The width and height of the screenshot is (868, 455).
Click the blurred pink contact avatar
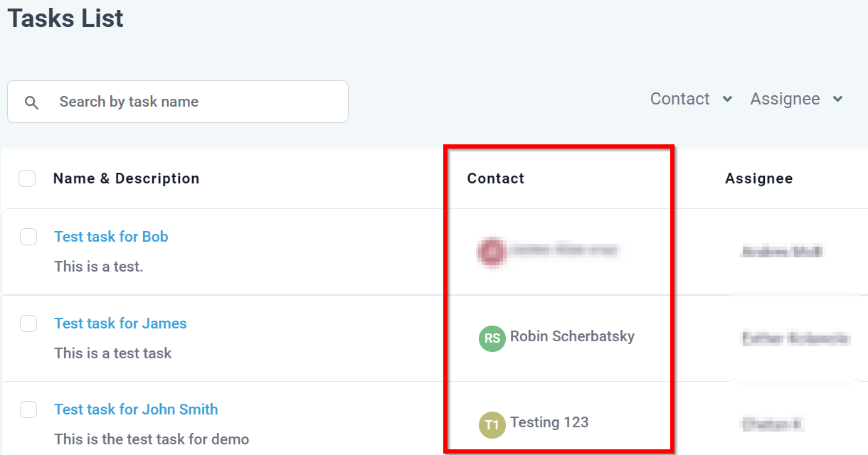[x=492, y=252]
